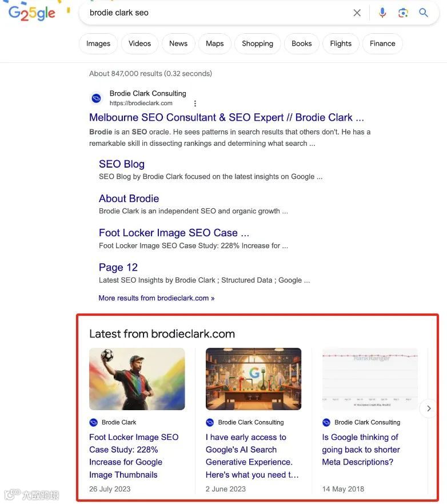Open the 'About Brodie' sitelink

tap(129, 199)
